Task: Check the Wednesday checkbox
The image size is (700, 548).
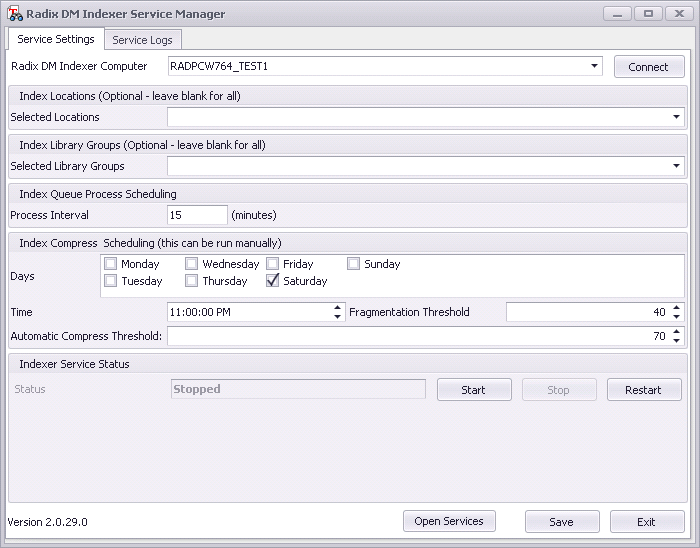Action: click(x=192, y=264)
